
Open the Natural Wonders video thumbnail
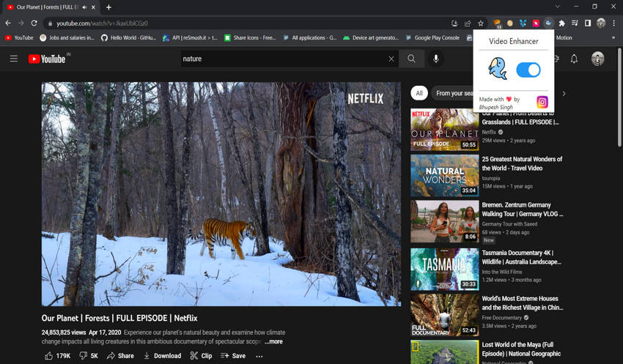445,176
